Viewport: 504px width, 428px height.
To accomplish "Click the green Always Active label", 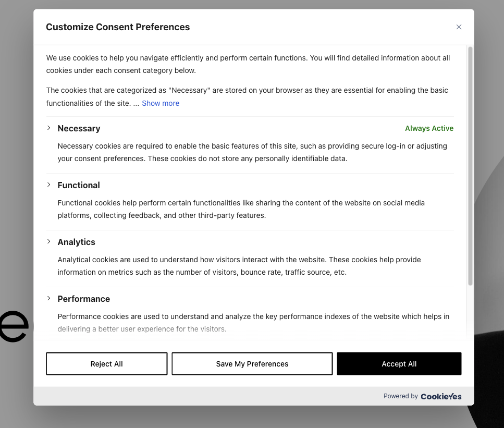I will pyautogui.click(x=429, y=128).
